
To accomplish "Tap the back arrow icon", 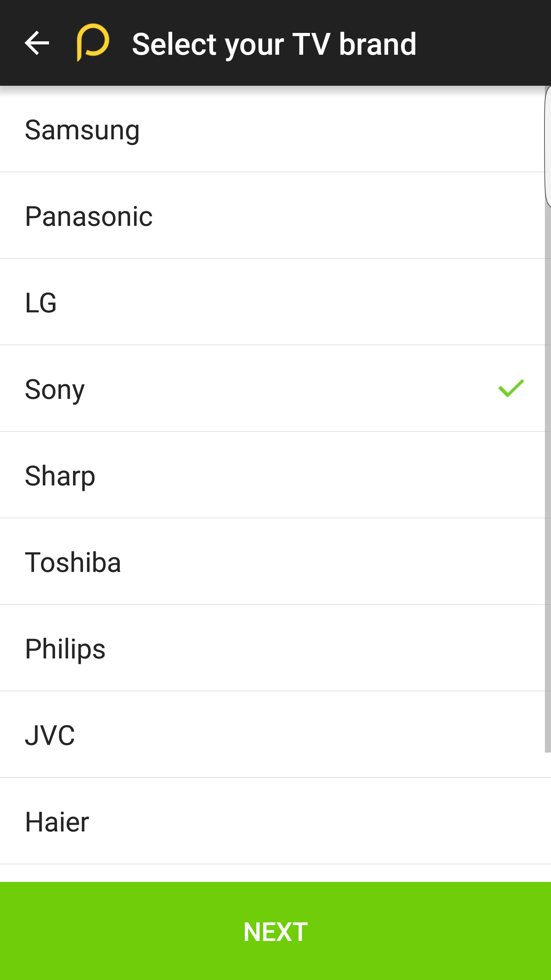I will [37, 43].
